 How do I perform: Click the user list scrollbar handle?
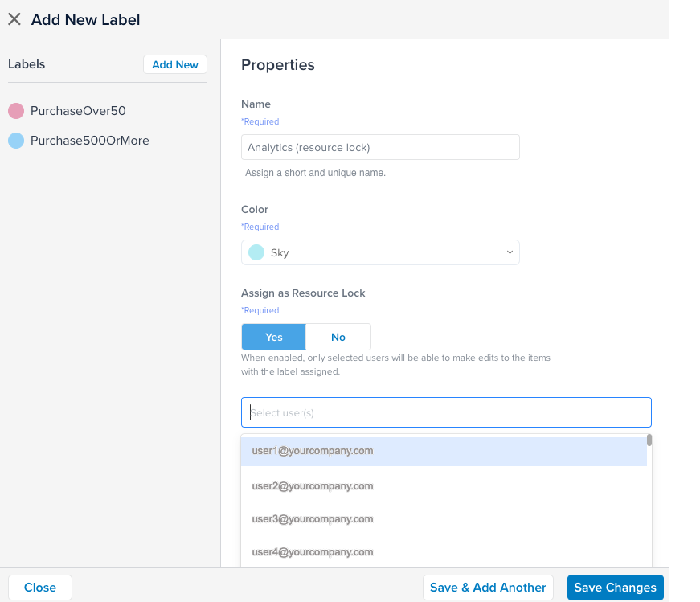[649, 440]
